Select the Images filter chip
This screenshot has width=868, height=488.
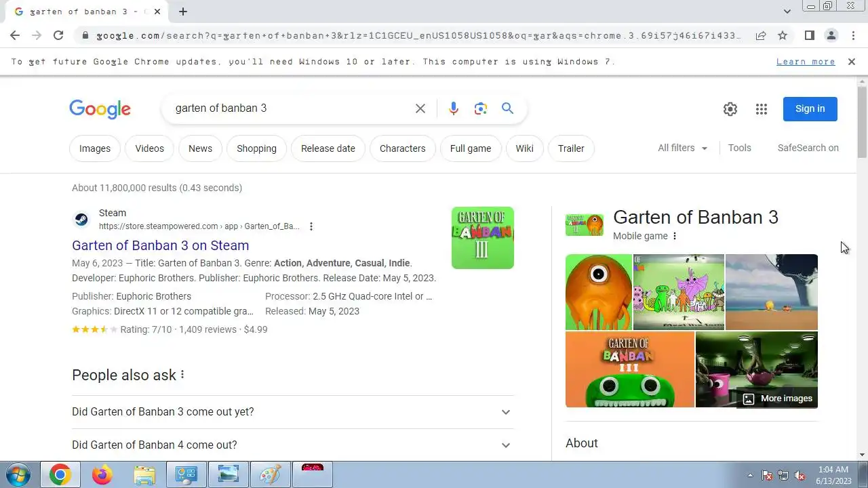tap(95, 148)
